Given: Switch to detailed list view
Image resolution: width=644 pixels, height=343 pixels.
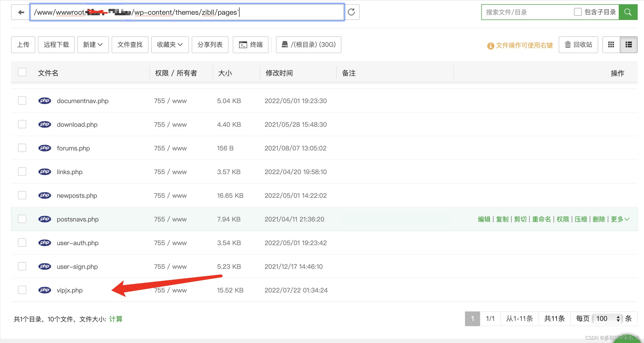Looking at the screenshot, I should click(x=629, y=45).
